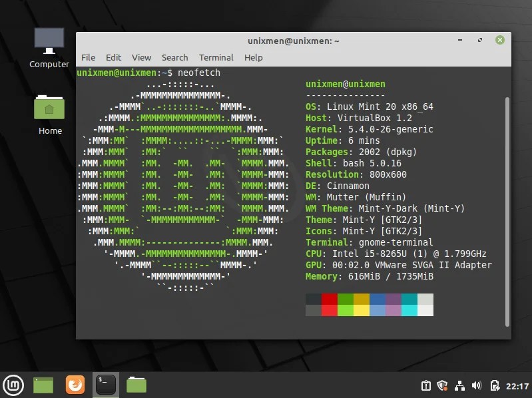Select the Terminal taskbar button
532x398 pixels.
106,385
